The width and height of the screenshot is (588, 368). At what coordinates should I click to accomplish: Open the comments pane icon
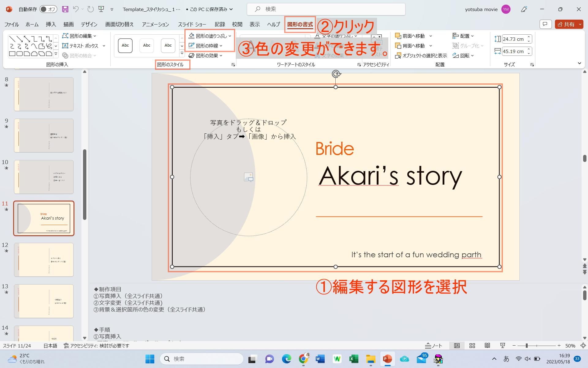[545, 24]
